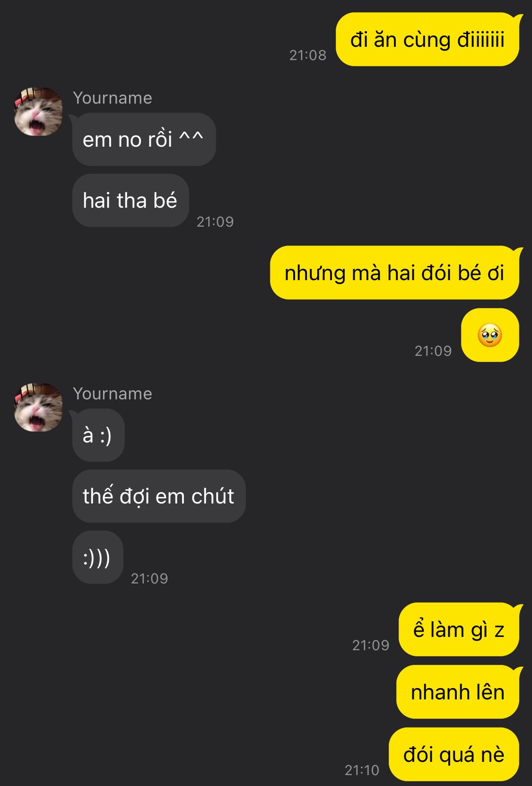Tap the message 'em no rồi ^^'
532x786 pixels.
(144, 139)
